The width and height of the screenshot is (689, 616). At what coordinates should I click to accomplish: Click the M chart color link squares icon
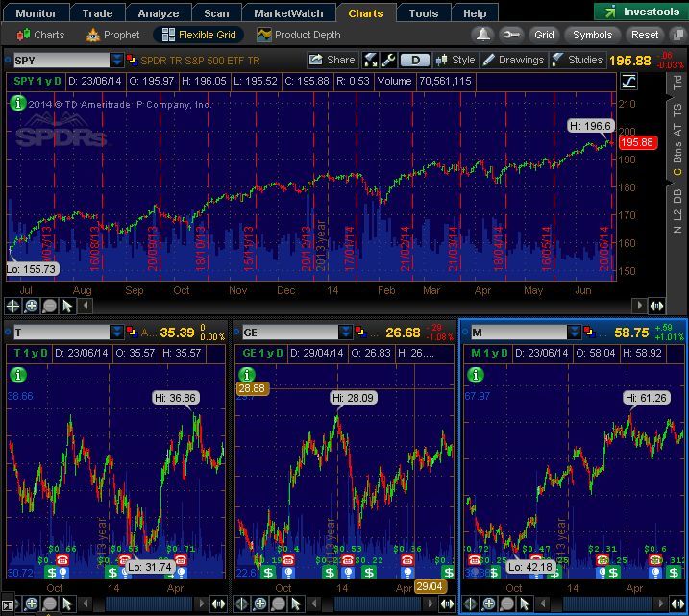(589, 332)
